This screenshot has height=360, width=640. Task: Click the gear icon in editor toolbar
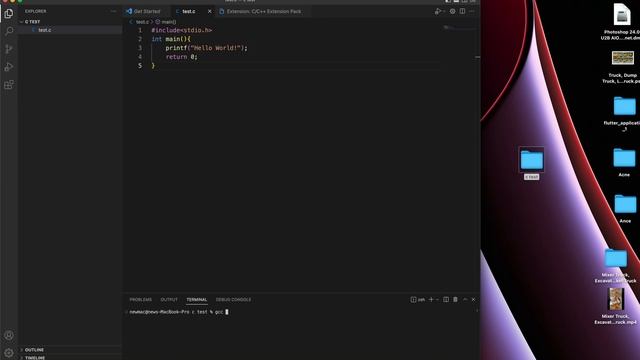tap(452, 11)
